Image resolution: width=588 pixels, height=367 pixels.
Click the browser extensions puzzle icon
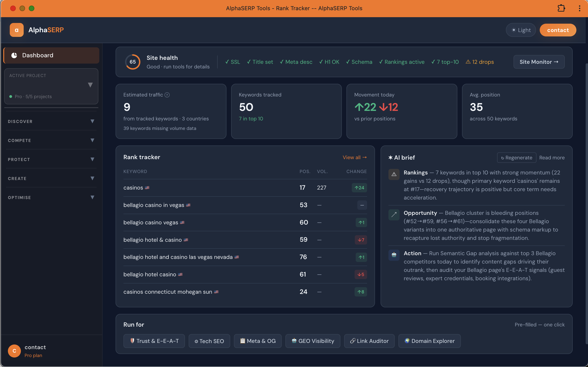pyautogui.click(x=561, y=8)
